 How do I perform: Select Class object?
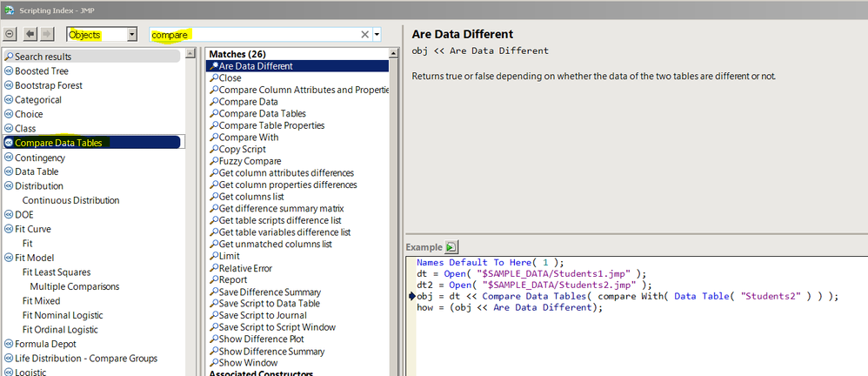tap(25, 129)
